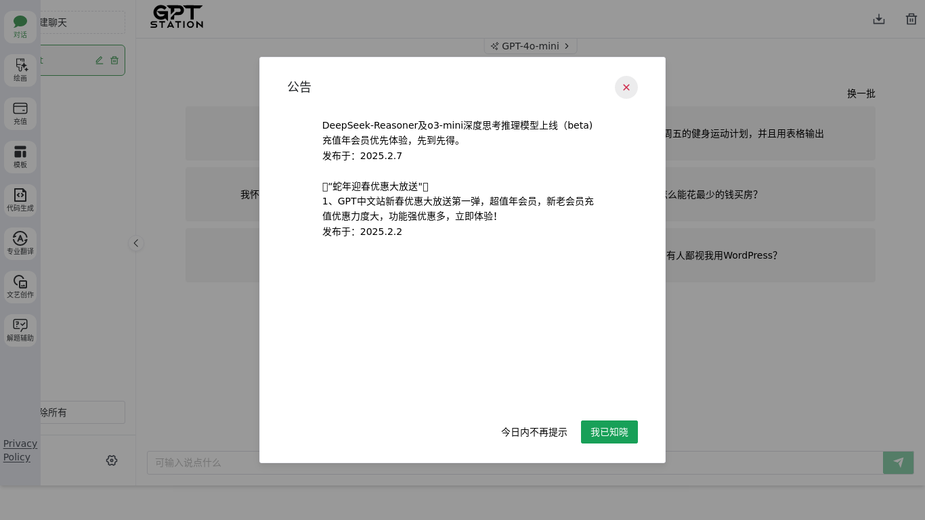Open the 对话 chat sidebar icon
The height and width of the screenshot is (520, 925).
(20, 27)
